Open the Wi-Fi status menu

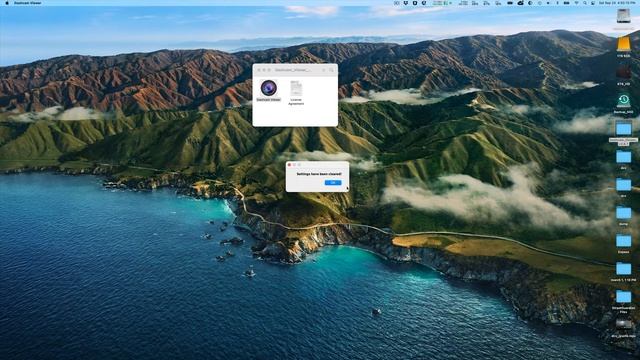pos(576,3)
